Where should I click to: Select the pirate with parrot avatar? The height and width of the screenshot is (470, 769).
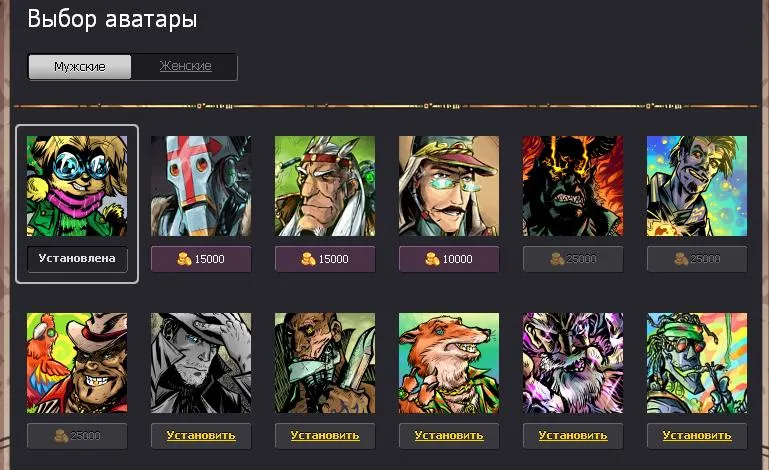pos(77,363)
